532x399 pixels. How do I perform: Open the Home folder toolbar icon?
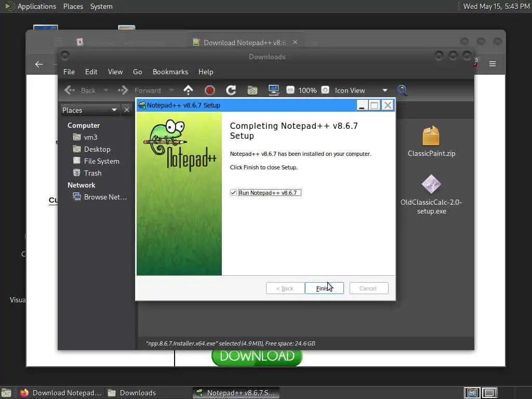[252, 90]
